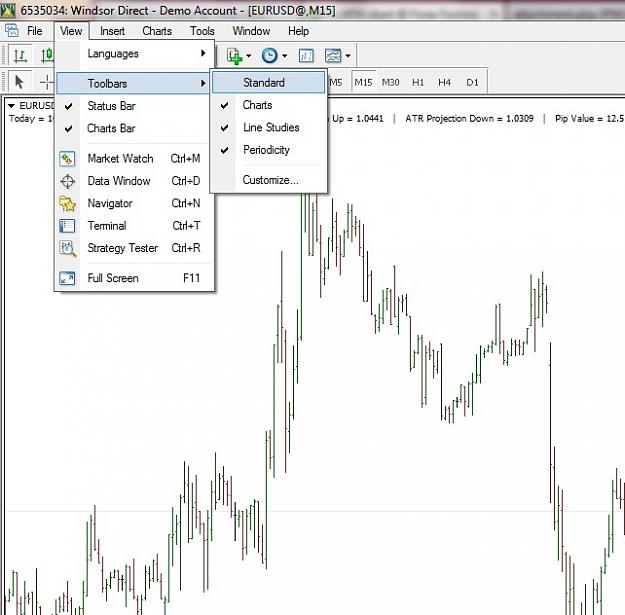The image size is (625, 615).
Task: Open Strategy Tester from the View menu
Action: 134,248
